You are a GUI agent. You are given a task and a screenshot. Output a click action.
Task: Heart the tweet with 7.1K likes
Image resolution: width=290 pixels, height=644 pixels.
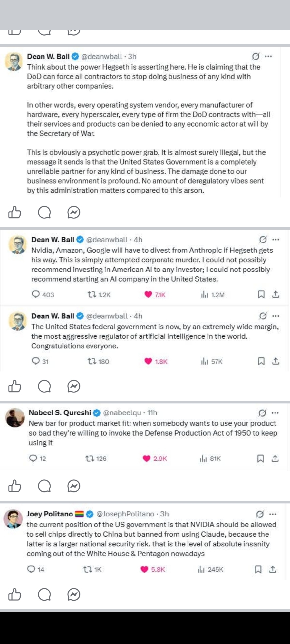pyautogui.click(x=148, y=294)
